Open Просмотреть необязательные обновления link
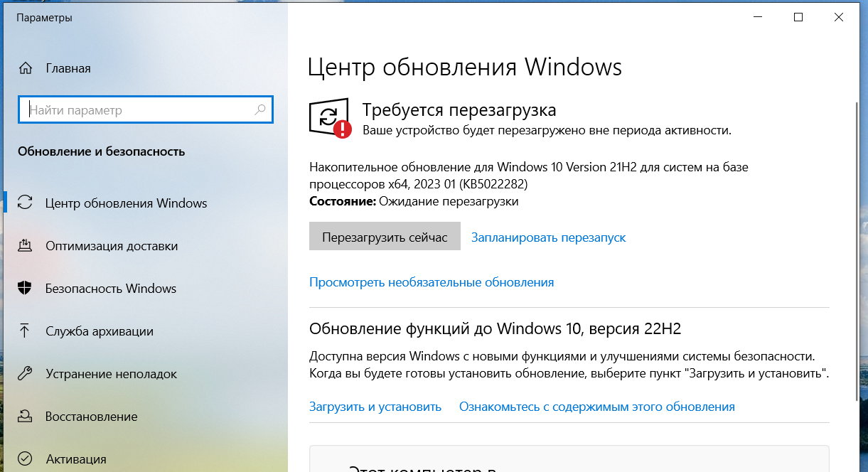The image size is (868, 472). pos(432,282)
